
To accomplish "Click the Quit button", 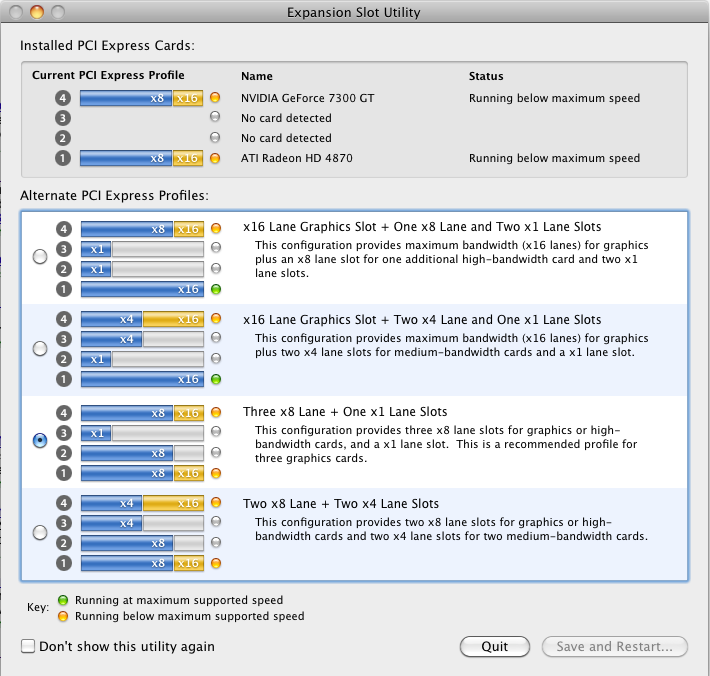I will (494, 647).
